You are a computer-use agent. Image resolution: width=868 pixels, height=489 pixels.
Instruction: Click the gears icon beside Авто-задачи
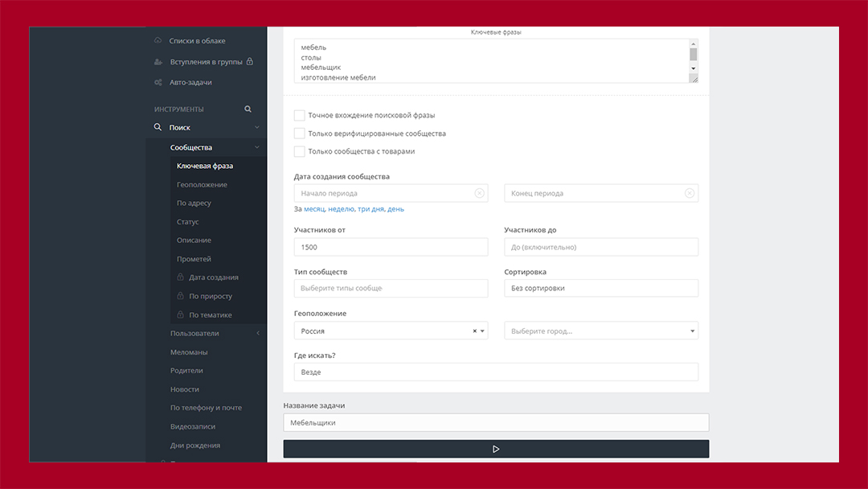click(158, 82)
